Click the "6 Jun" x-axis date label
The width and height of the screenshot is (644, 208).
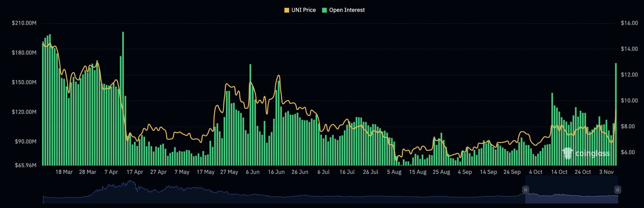pyautogui.click(x=253, y=172)
